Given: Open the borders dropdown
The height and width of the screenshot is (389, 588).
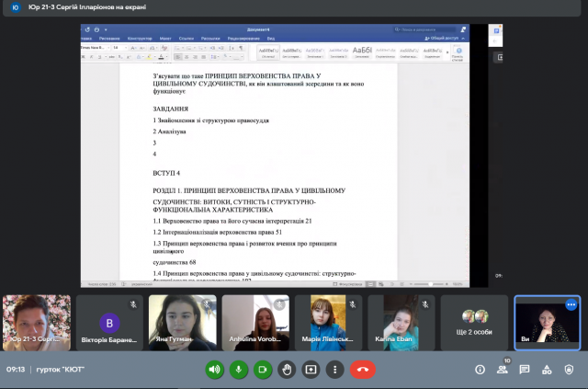Looking at the screenshot, I should tap(238, 57).
